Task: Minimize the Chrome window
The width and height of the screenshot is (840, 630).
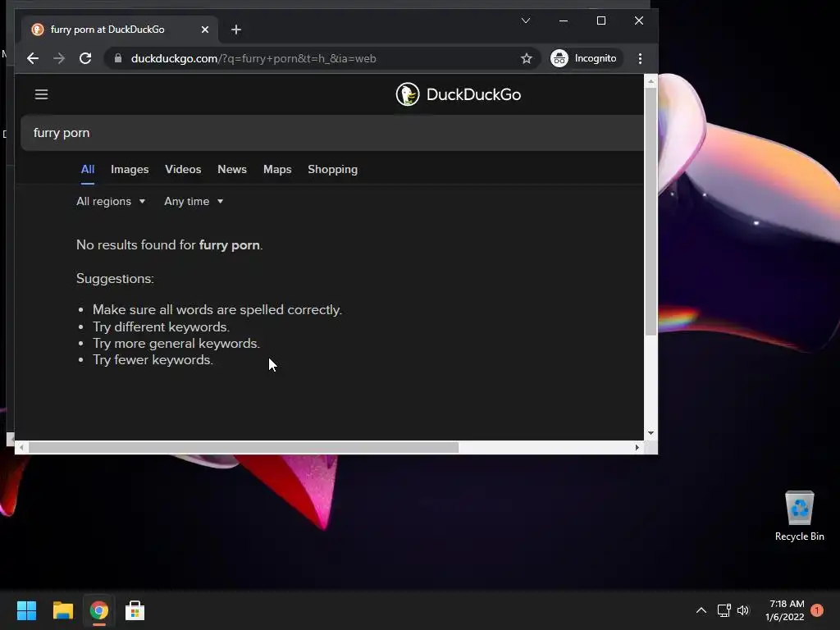Action: [x=563, y=21]
